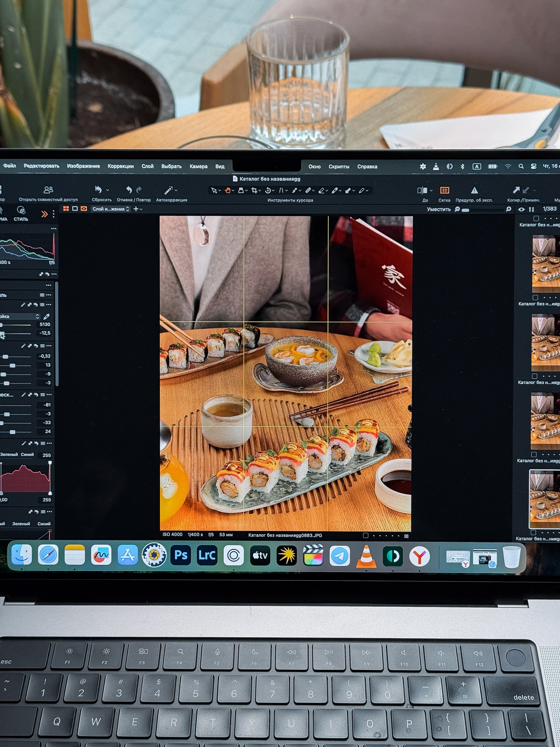Select the Crop tool
The width and height of the screenshot is (560, 747).
[254, 190]
